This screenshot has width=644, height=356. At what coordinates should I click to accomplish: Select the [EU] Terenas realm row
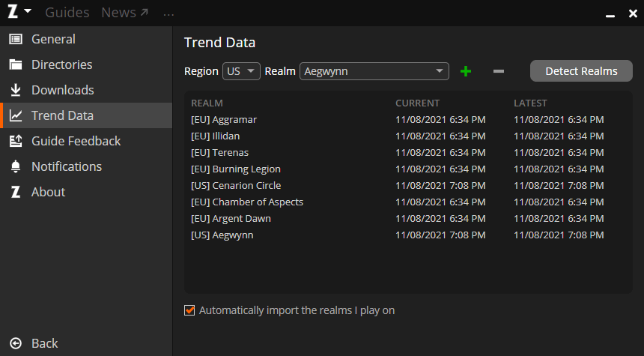(408, 152)
